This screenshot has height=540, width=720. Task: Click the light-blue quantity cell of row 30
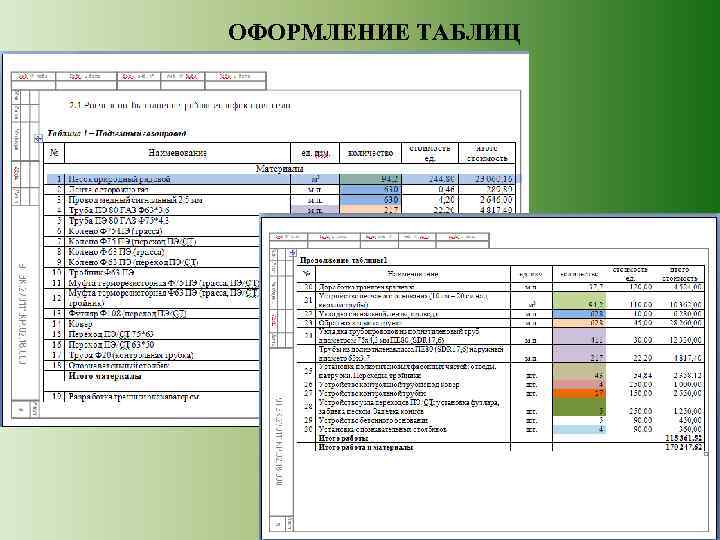(579, 429)
